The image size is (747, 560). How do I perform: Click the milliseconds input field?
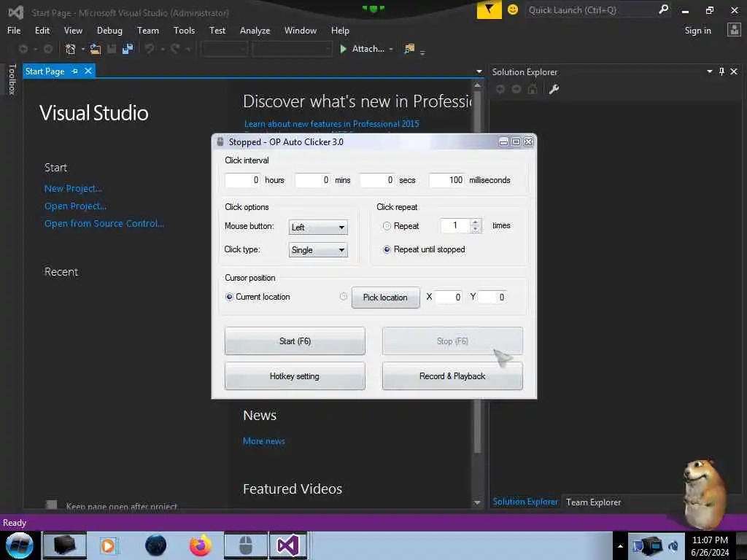(x=447, y=180)
